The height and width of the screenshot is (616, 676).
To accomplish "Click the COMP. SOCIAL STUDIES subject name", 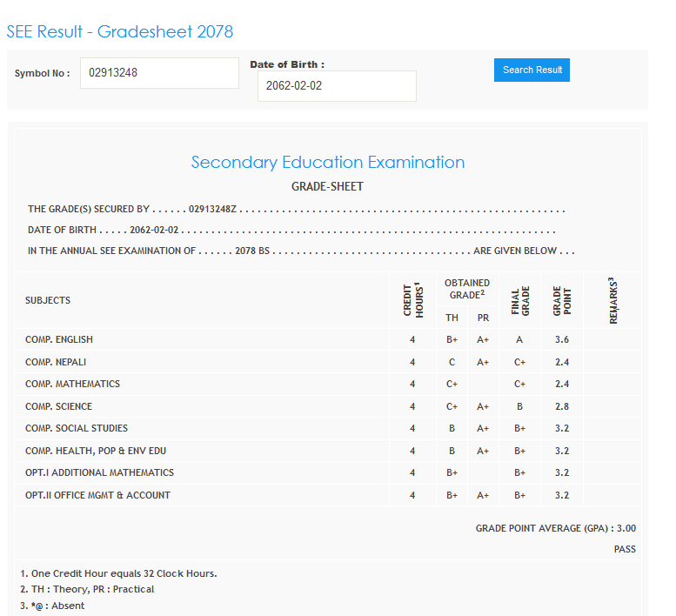I will coord(77,428).
